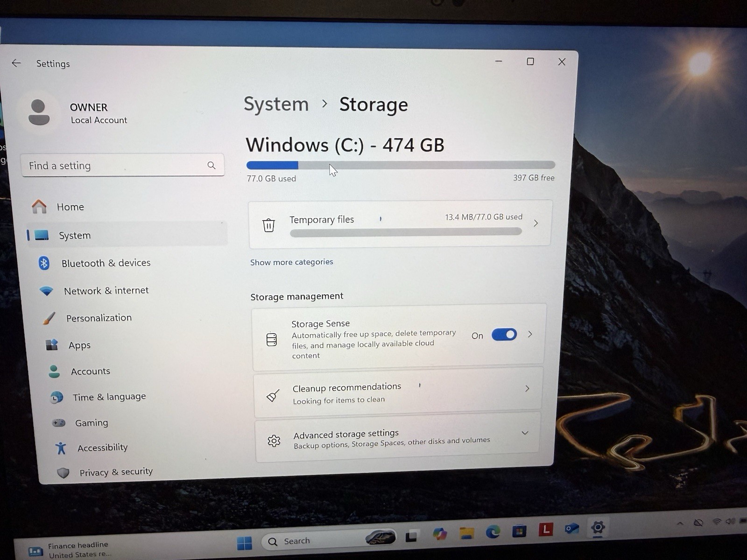Screen dimensions: 747x560
Task: Click the Time & language clock icon
Action: [56, 397]
